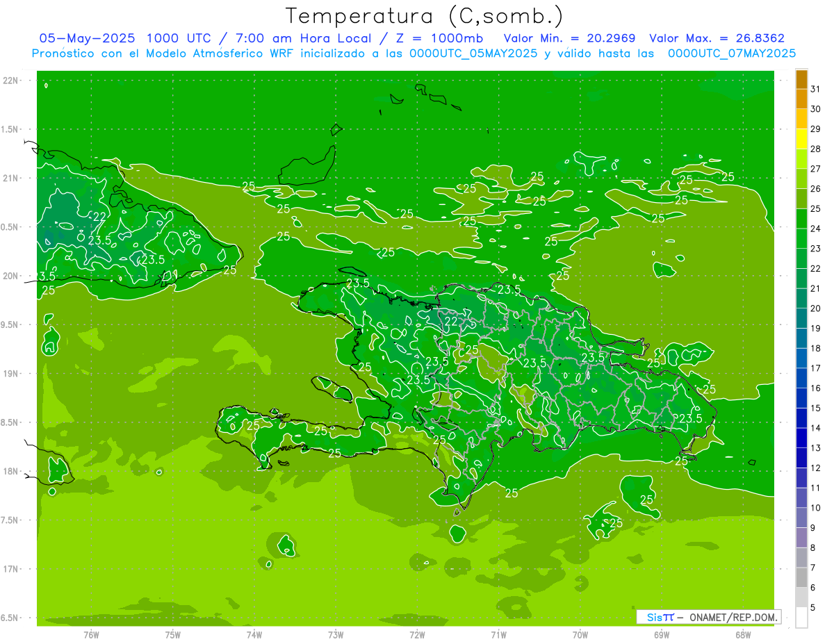Click the '22' contour label over northern Hispaniola
This screenshot has height=644, width=834.
click(x=451, y=322)
